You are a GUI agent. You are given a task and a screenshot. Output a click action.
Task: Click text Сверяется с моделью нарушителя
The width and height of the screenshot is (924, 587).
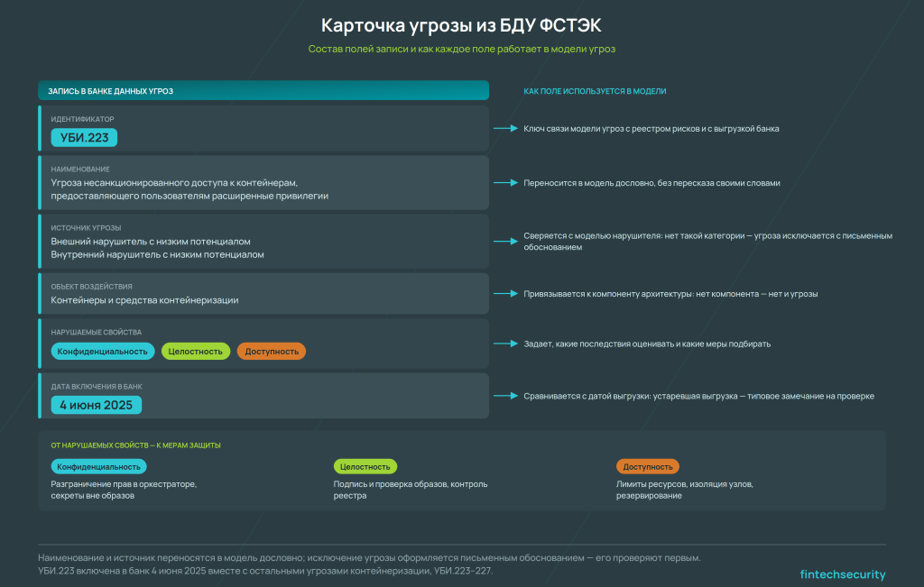[x=707, y=242]
